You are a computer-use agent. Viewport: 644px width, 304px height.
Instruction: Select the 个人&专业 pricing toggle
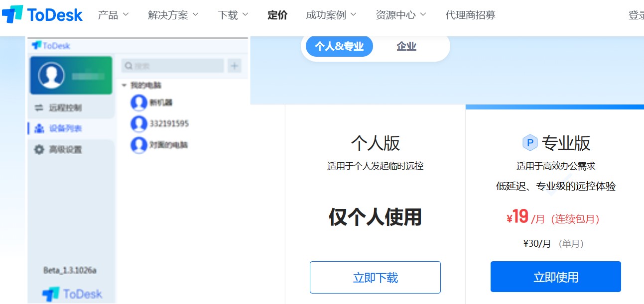pos(339,47)
